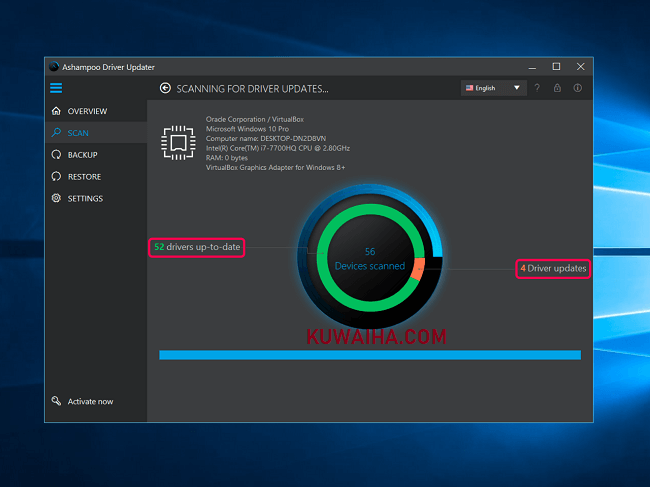Image resolution: width=650 pixels, height=487 pixels.
Task: Click 'VirtualBox Graphics Adapter for Windows 8+' text
Action: [275, 167]
